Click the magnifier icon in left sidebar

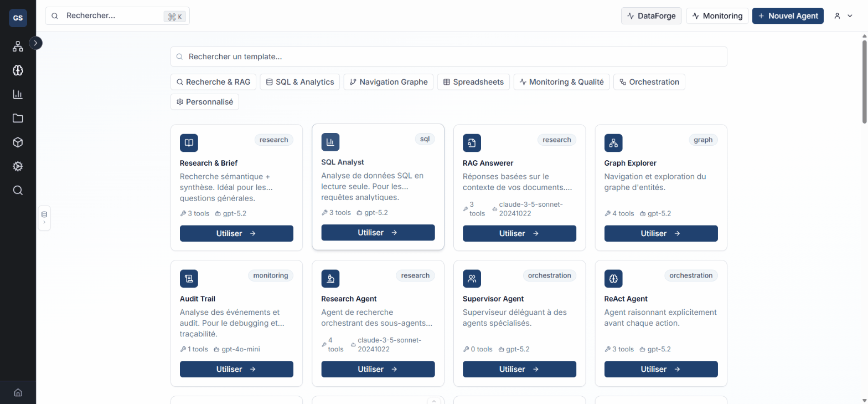(x=18, y=190)
